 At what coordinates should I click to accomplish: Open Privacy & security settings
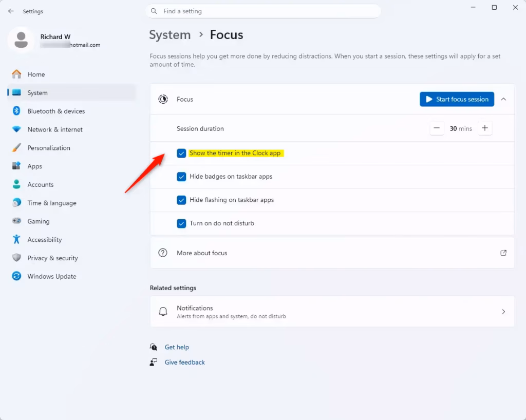coord(71,258)
